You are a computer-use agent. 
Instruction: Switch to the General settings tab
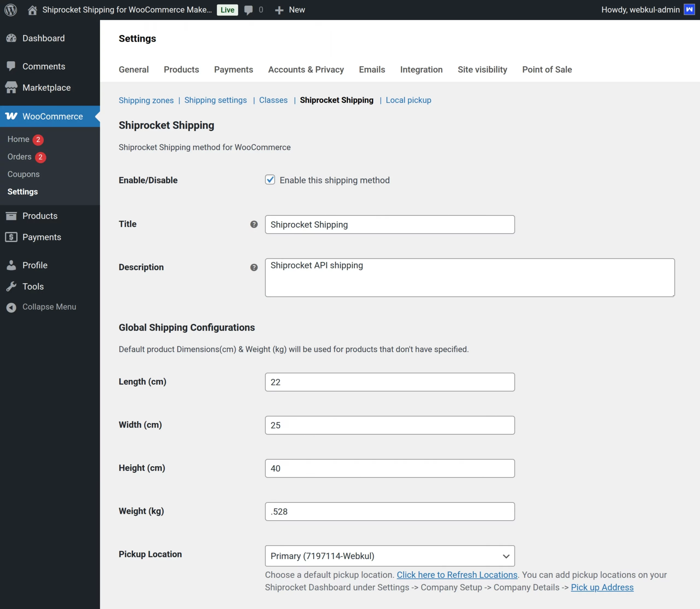133,70
